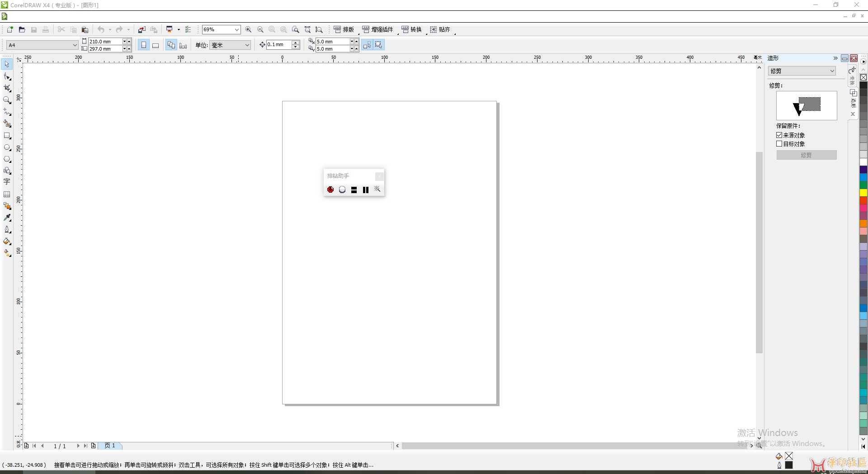The image size is (868, 474).
Task: Activate the Text tool (字)
Action: pos(7,182)
